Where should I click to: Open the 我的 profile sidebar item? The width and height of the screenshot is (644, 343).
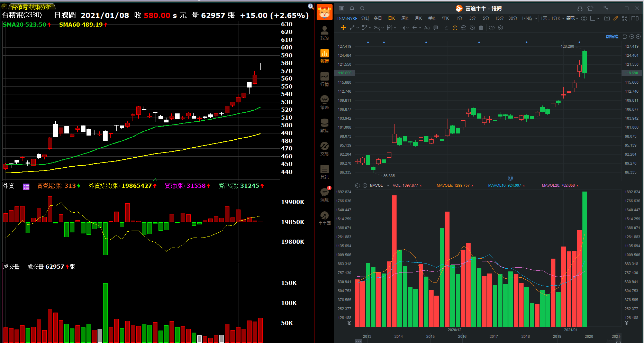point(324,33)
